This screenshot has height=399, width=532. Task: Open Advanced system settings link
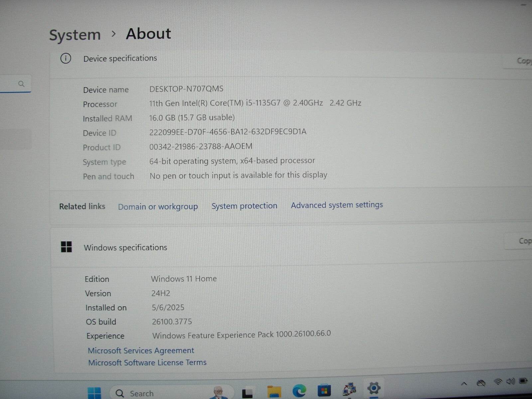point(336,205)
